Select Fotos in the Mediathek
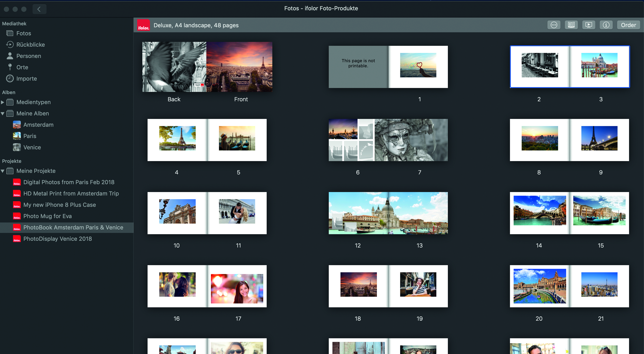Image resolution: width=644 pixels, height=354 pixels. point(23,33)
